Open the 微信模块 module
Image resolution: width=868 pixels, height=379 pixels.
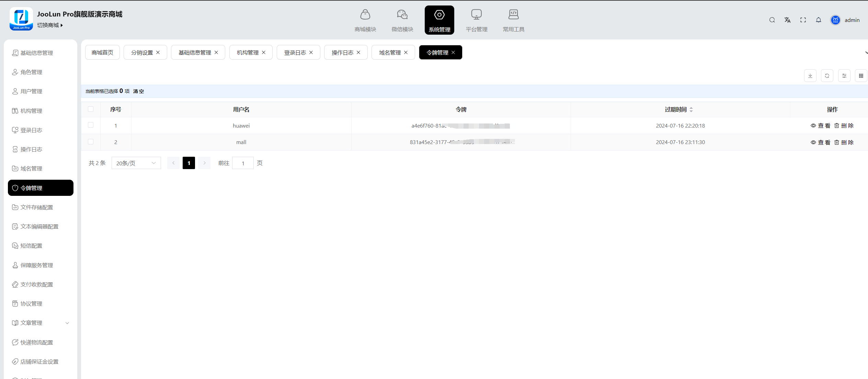[402, 20]
